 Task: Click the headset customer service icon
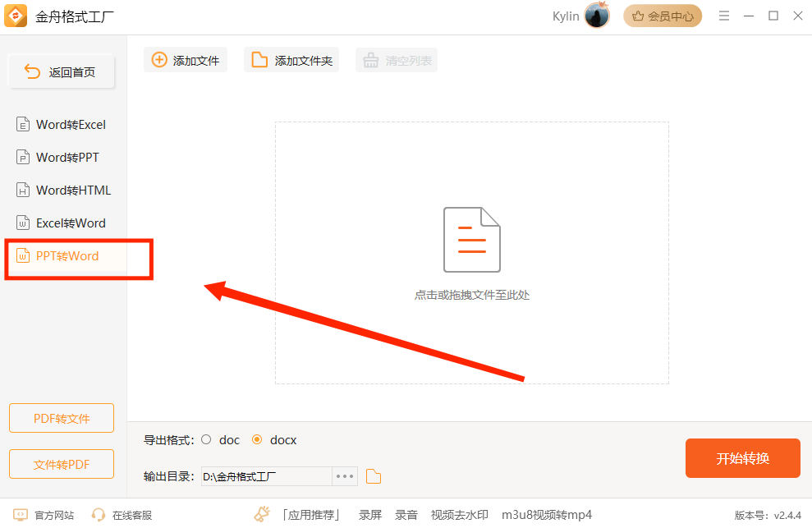[98, 515]
